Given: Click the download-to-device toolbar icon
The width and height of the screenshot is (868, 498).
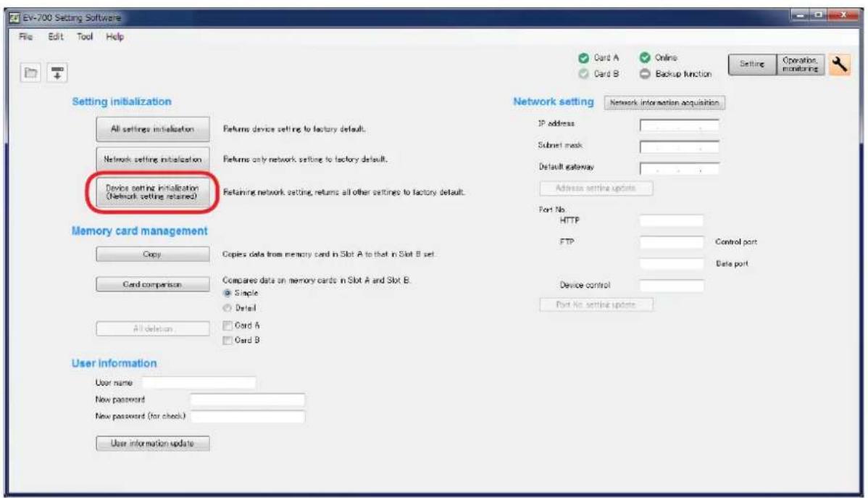Looking at the screenshot, I should pyautogui.click(x=57, y=72).
